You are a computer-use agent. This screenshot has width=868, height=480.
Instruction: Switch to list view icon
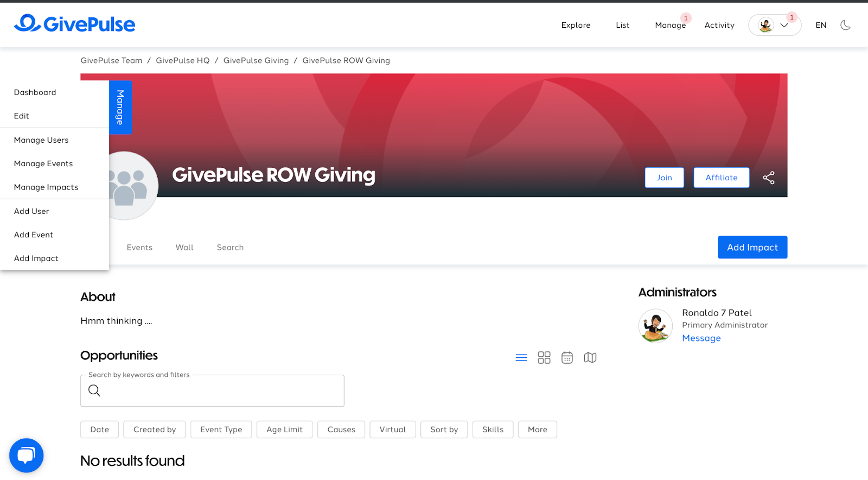point(521,358)
